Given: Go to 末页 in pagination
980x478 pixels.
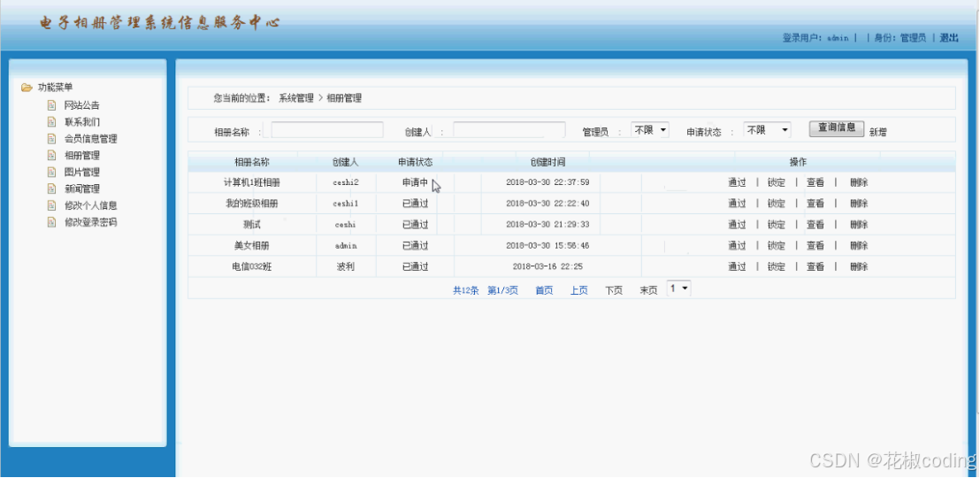Looking at the screenshot, I should tap(648, 290).
